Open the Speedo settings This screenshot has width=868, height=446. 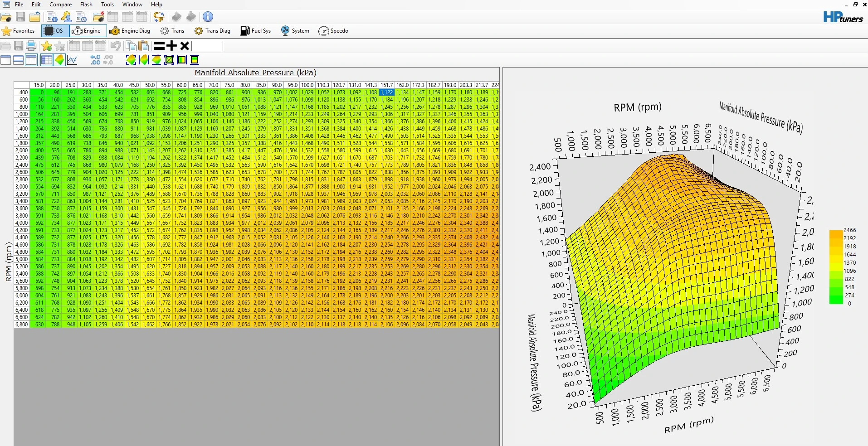[x=333, y=31]
